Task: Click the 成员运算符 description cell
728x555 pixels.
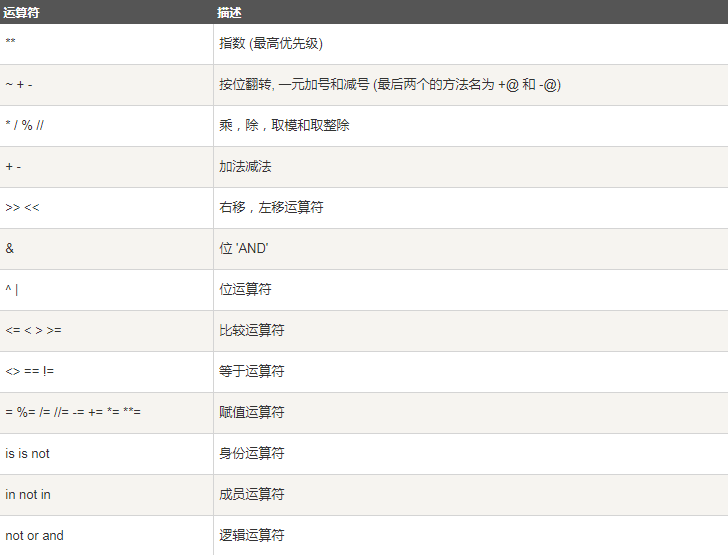Action: coord(251,495)
